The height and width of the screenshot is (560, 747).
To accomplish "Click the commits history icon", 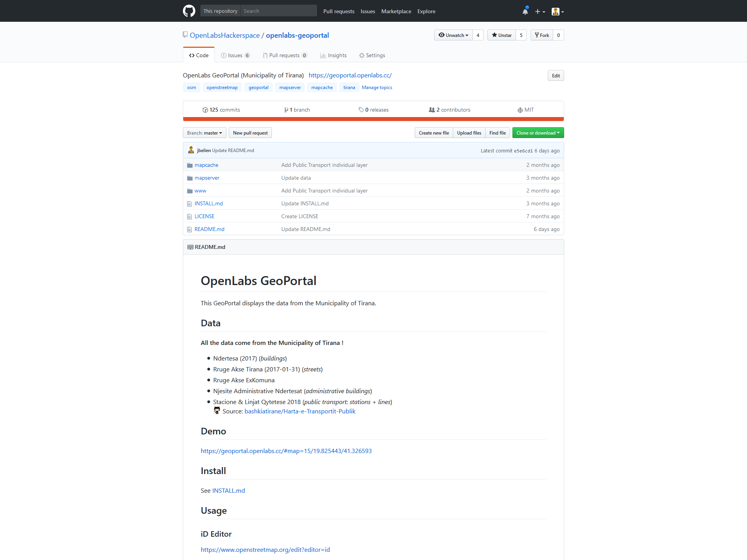I will click(x=205, y=110).
